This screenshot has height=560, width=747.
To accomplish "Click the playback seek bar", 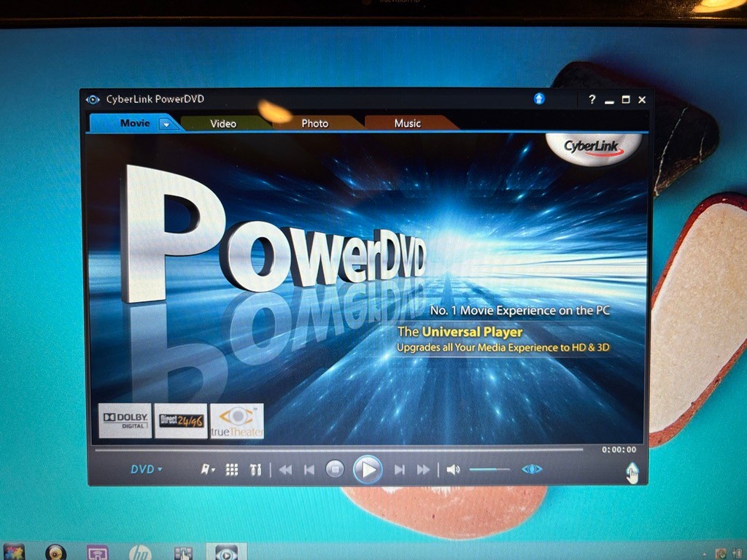I will pos(339,449).
